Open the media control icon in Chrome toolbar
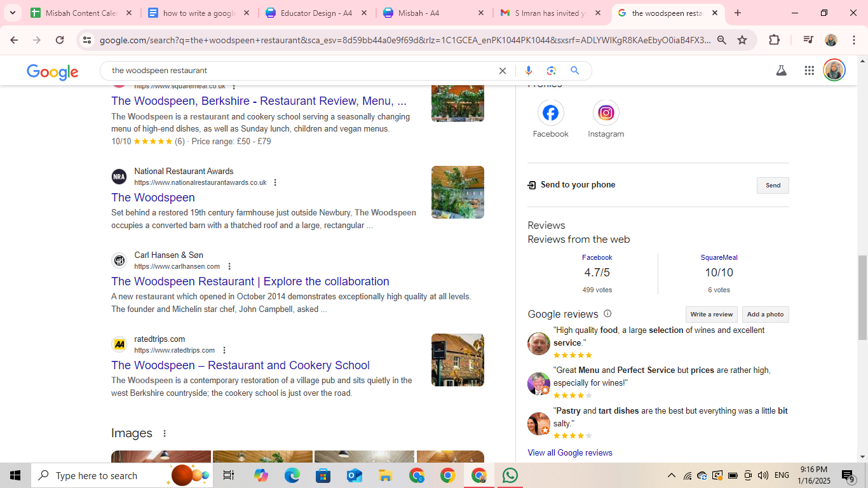Viewport: 868px width, 488px height. pyautogui.click(x=808, y=40)
